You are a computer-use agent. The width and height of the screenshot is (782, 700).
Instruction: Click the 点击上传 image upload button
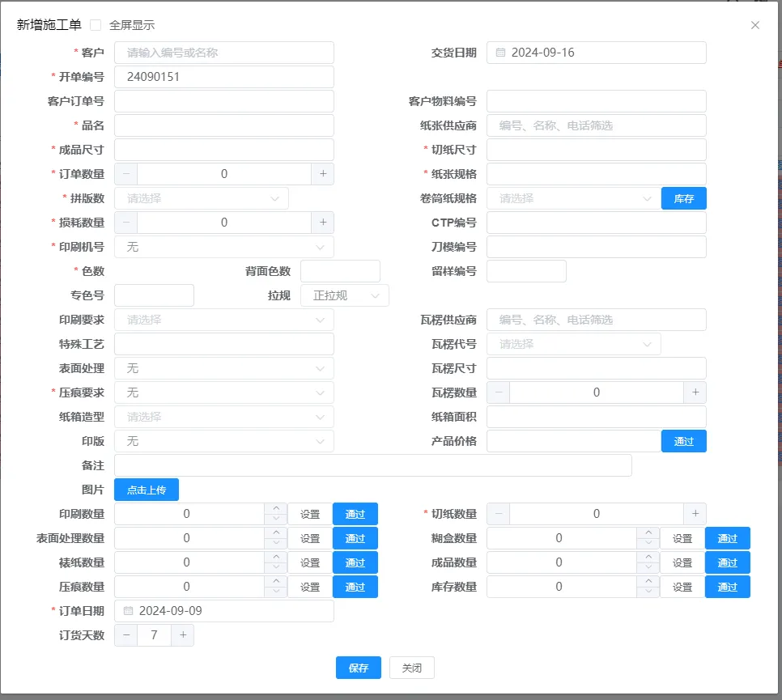[x=147, y=490]
